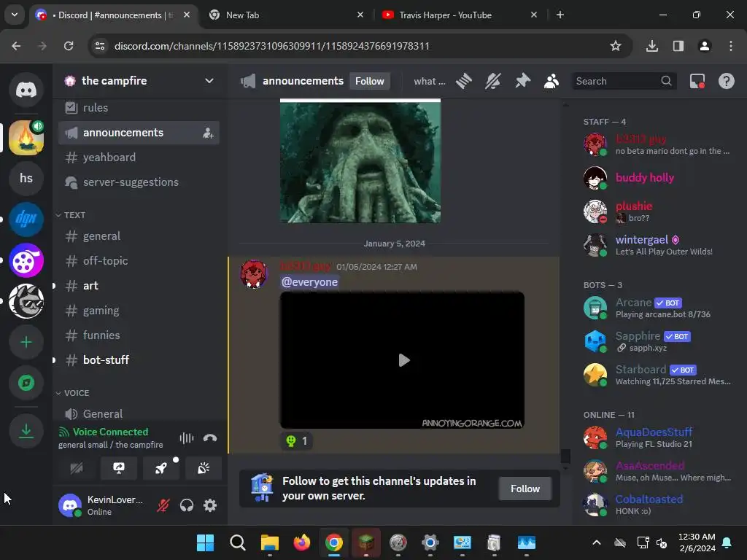
Task: Go to the off-topic channel
Action: click(x=139, y=260)
